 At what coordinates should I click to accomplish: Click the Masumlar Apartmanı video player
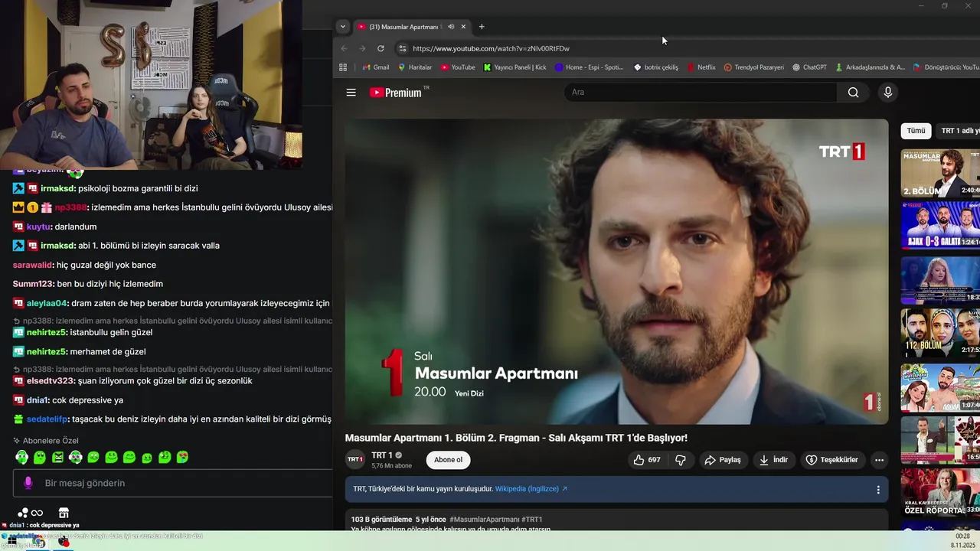616,272
